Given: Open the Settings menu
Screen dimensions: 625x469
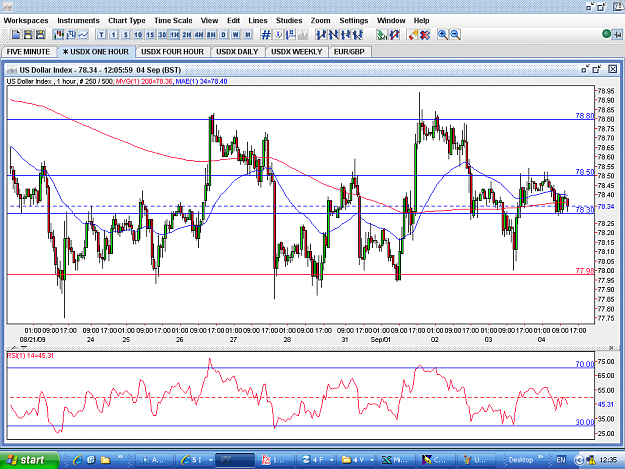Looking at the screenshot, I should 354,20.
